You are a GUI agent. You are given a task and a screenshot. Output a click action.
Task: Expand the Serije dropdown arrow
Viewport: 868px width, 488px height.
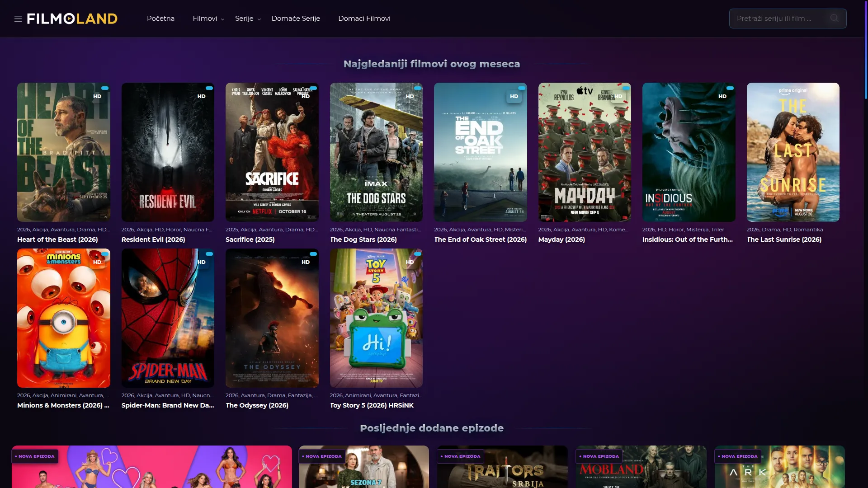point(259,19)
